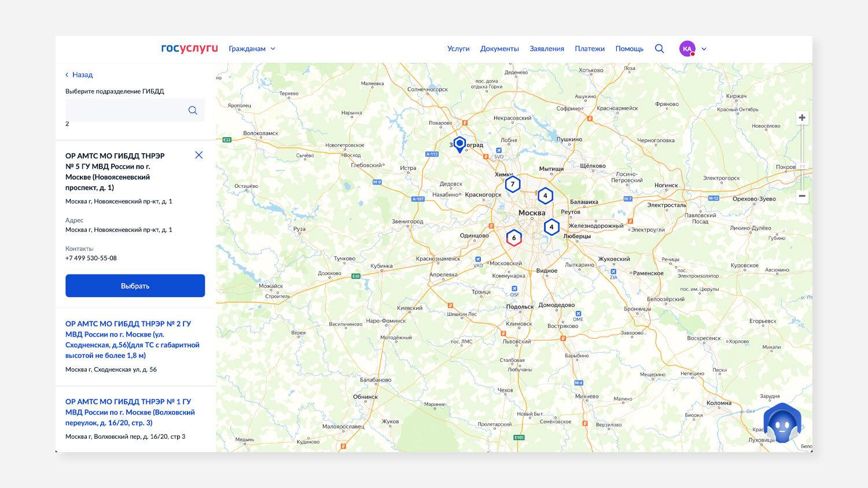The image size is (868, 488).
Task: Open the Услуги menu item
Action: click(x=458, y=49)
